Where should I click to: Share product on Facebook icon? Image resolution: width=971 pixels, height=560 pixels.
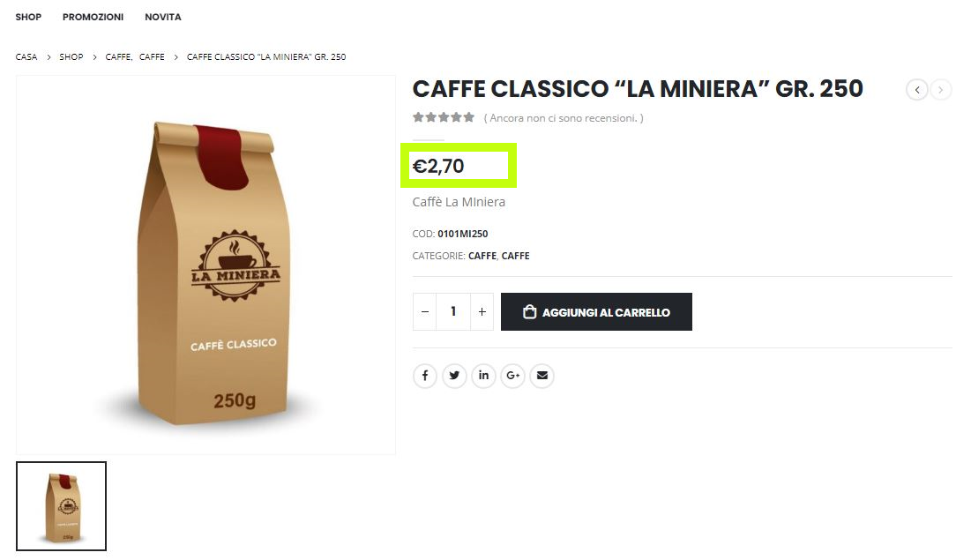coord(425,376)
